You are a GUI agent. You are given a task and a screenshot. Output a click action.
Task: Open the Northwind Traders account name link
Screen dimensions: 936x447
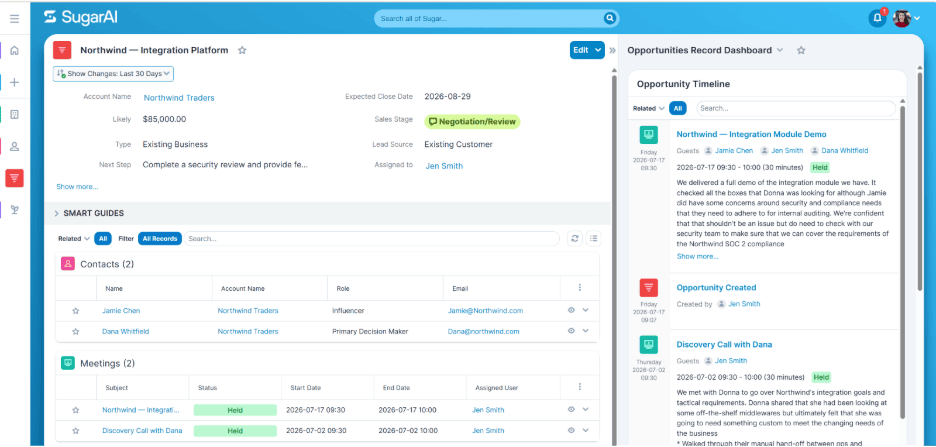(x=178, y=98)
